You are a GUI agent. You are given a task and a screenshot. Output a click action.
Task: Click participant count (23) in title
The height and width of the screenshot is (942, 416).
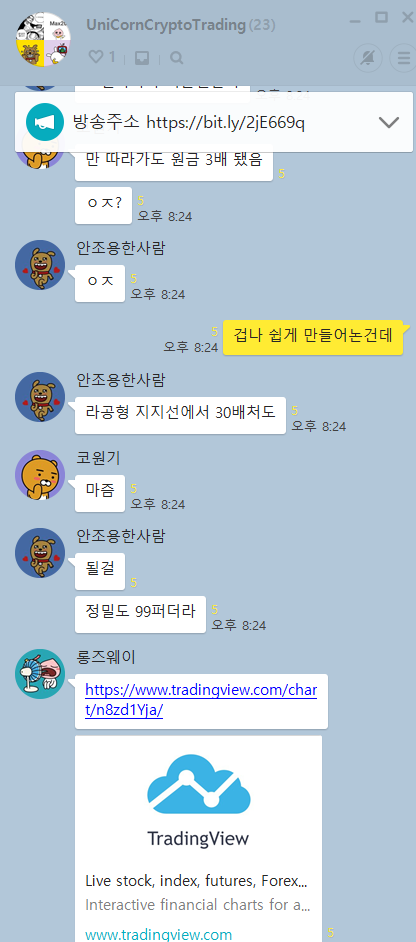[262, 25]
